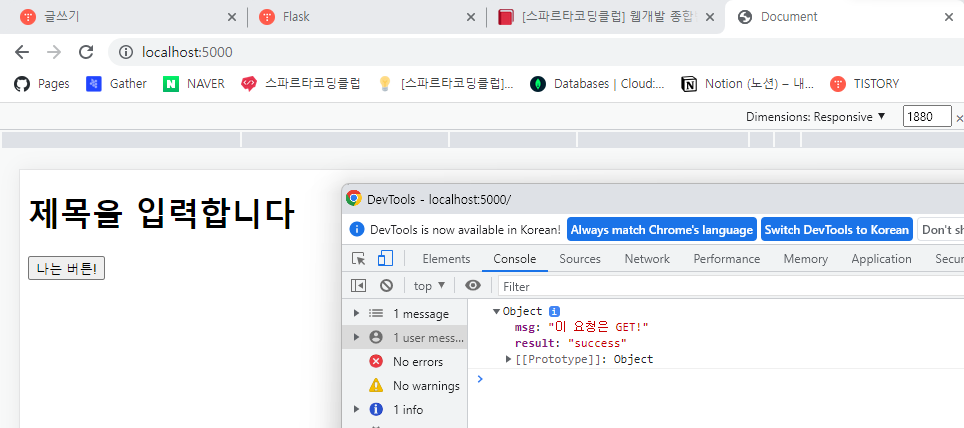
Task: Open the Gather bookmark
Action: tap(116, 84)
